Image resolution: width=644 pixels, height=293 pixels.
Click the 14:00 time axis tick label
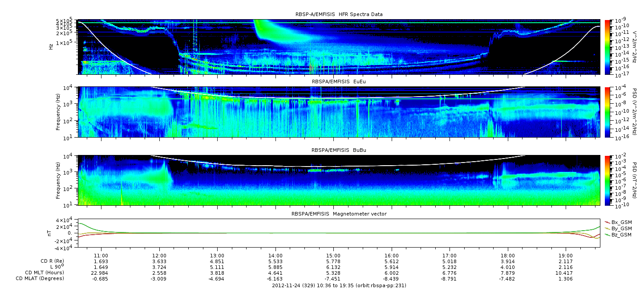coord(275,256)
